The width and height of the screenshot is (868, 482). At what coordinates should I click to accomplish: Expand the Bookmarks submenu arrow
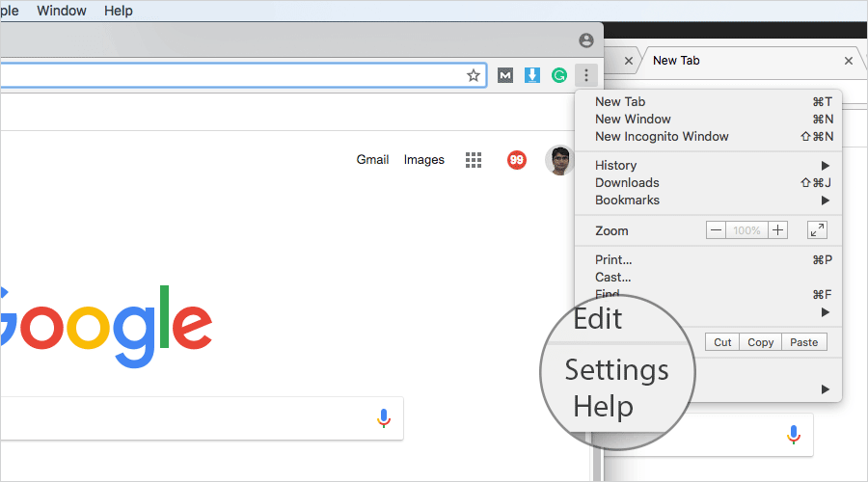pyautogui.click(x=825, y=201)
